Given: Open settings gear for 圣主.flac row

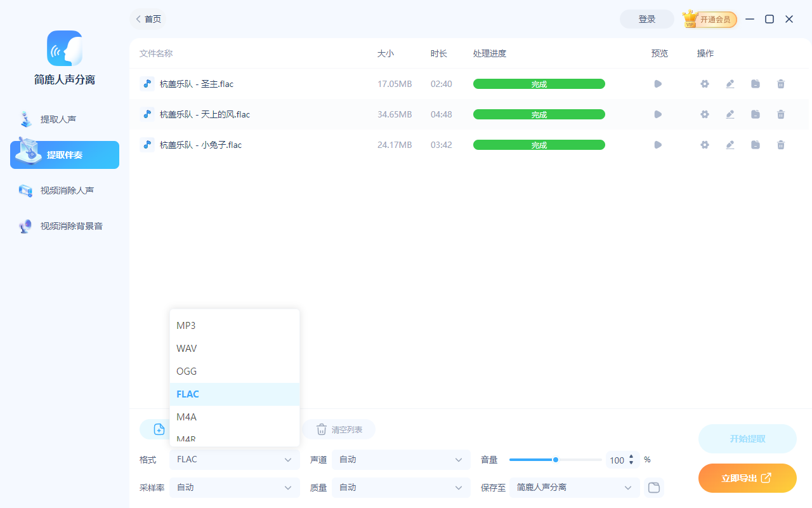Looking at the screenshot, I should pyautogui.click(x=705, y=84).
